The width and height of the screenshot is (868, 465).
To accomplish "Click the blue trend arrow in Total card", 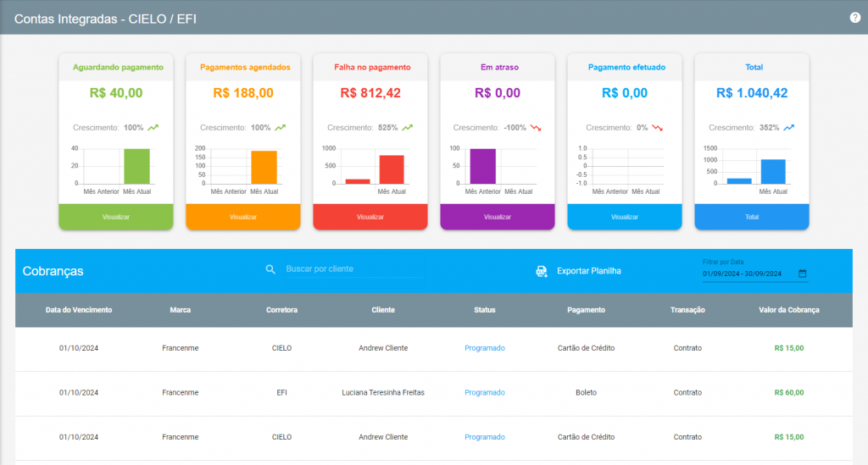I will click(x=789, y=128).
